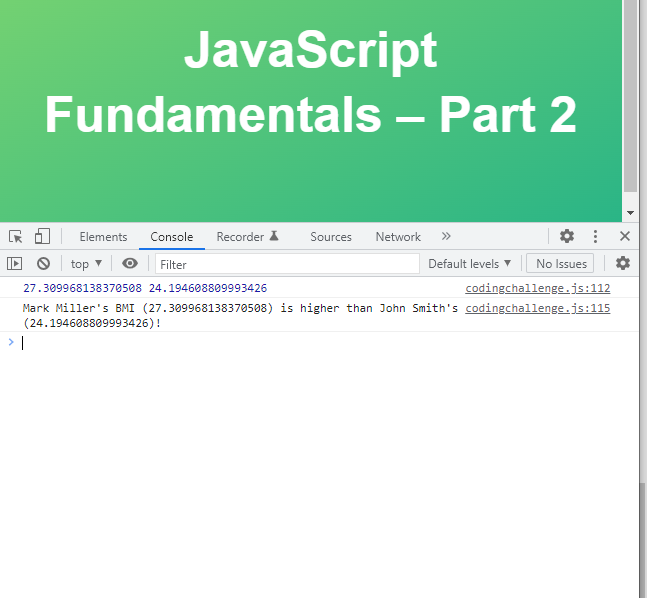Open the DevTools three-dot customize menu
The width and height of the screenshot is (647, 598).
tap(595, 236)
